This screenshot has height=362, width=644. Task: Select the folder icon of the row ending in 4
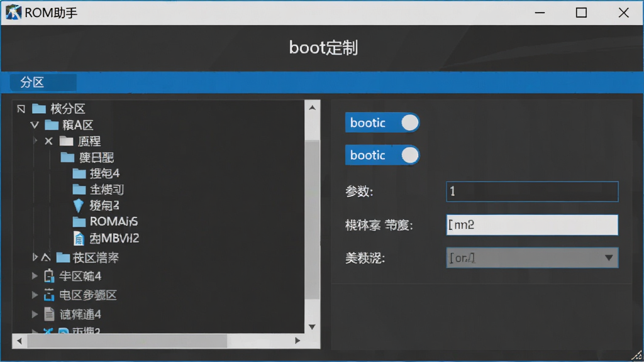[79, 173]
